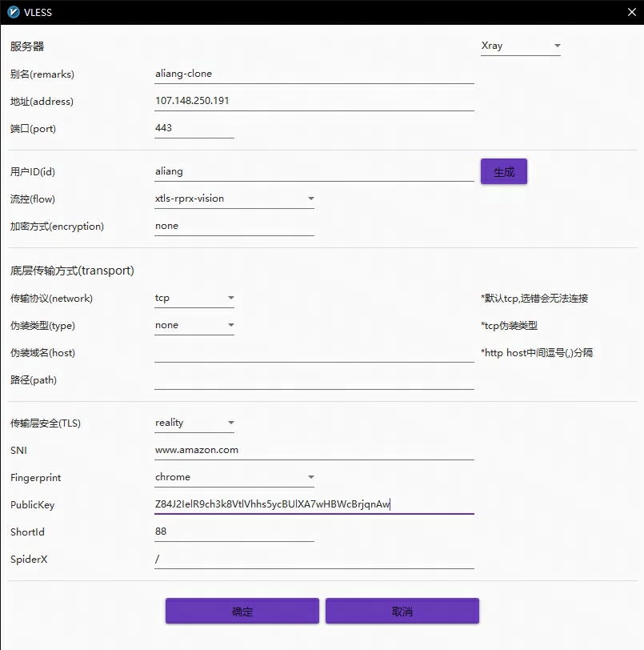Expand the 流控(flow) xtls-rprx-vision dropdown
The height and width of the screenshot is (650, 644).
click(234, 199)
